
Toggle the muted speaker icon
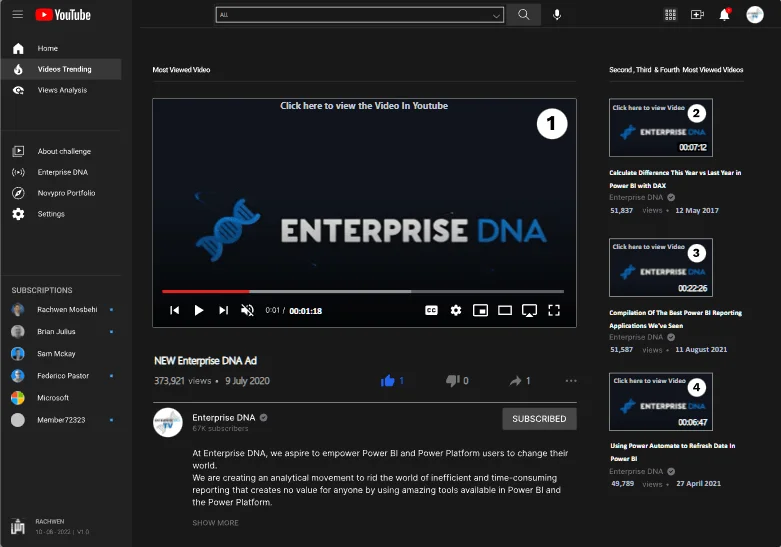[x=248, y=310]
